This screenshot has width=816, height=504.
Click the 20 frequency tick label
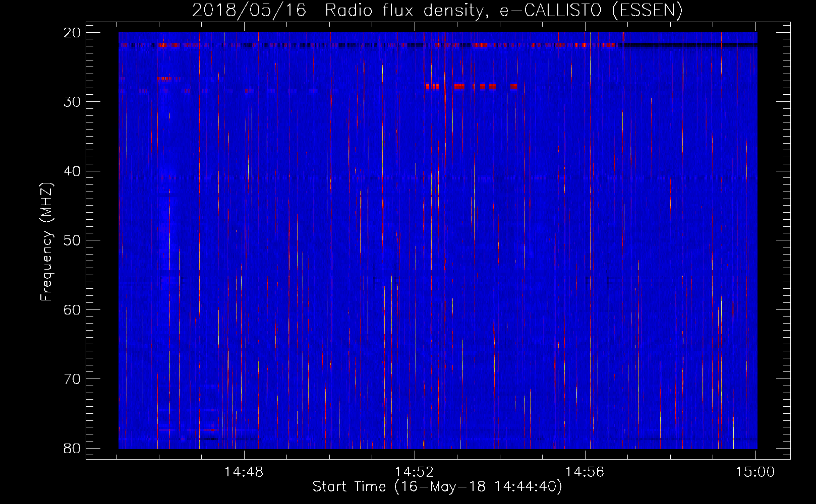72,33
